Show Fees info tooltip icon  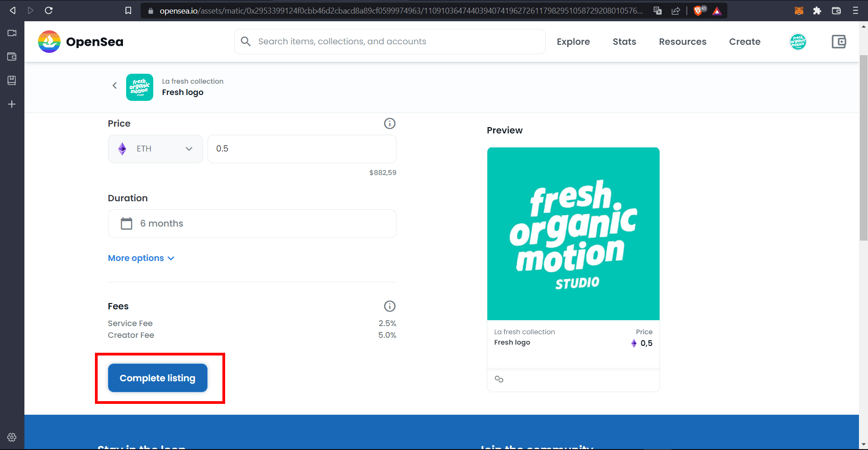click(390, 306)
